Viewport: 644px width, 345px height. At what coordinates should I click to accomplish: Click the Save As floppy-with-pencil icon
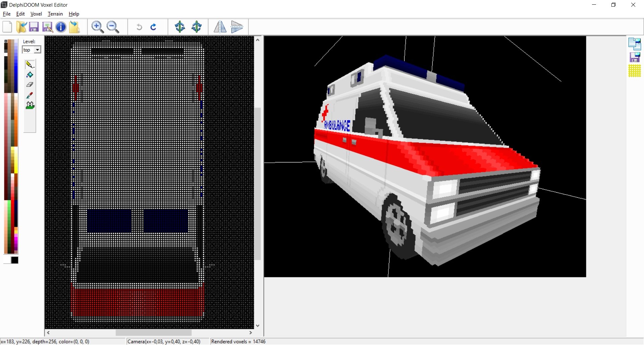(x=47, y=27)
